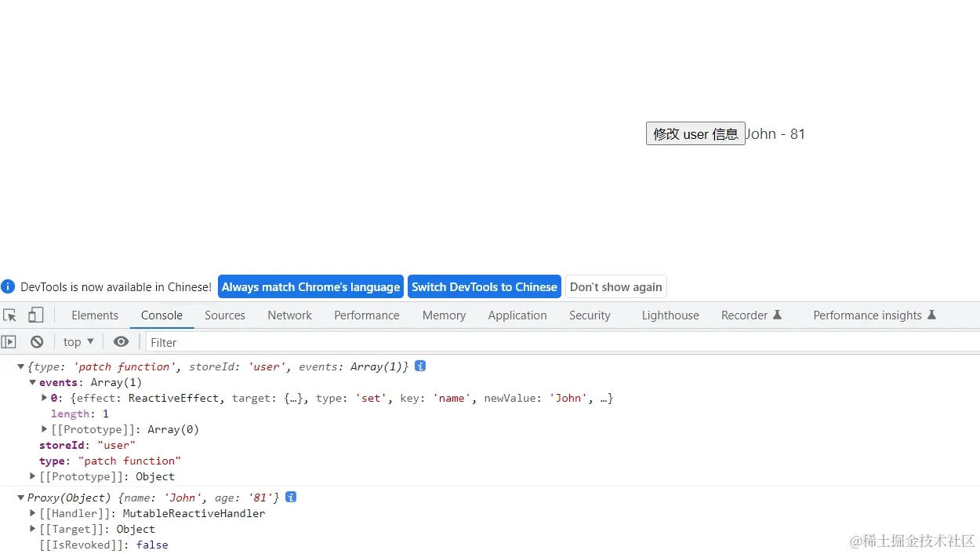980x554 pixels.
Task: Collapse the Proxy(Object) log entry
Action: (x=21, y=498)
